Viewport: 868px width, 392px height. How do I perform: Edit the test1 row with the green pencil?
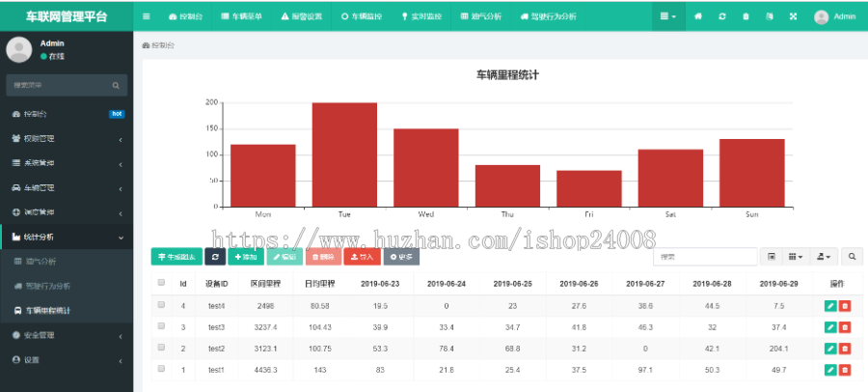coord(830,370)
